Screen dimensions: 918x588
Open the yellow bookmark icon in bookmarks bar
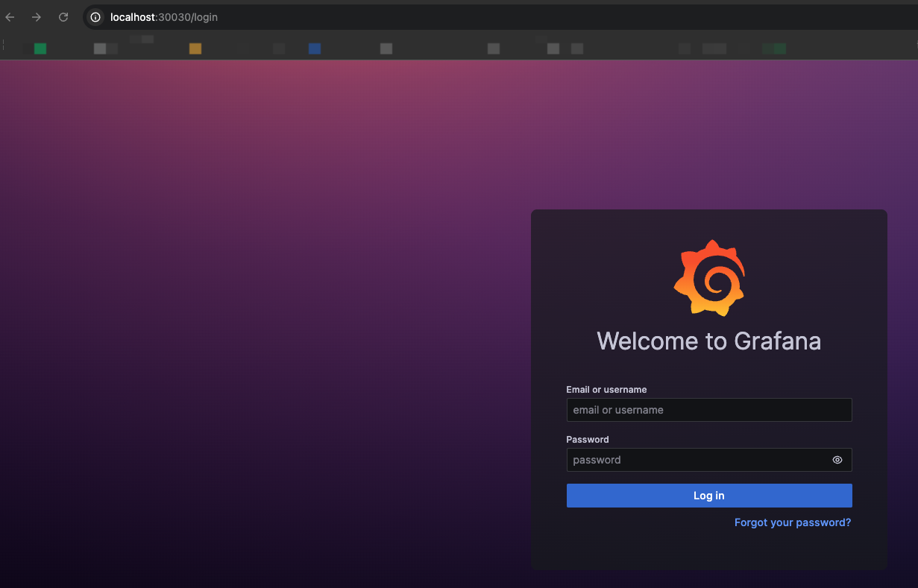tap(195, 48)
